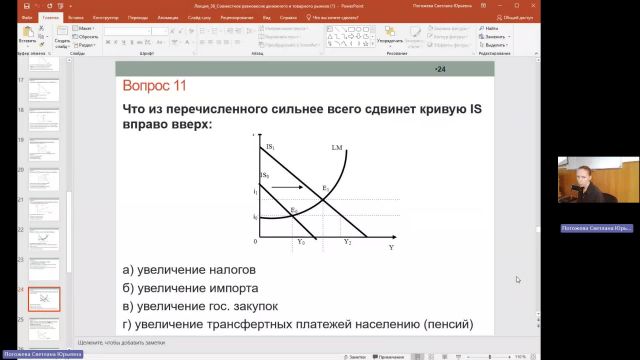This screenshot has width=640, height=360.
Task: Click the Find (Найти) button
Action: click(489, 28)
